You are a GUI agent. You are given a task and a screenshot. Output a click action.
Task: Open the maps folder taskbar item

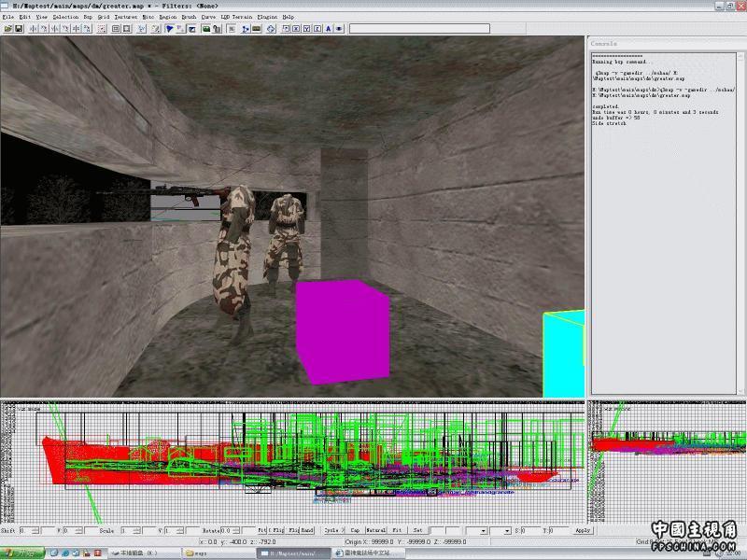point(218,553)
